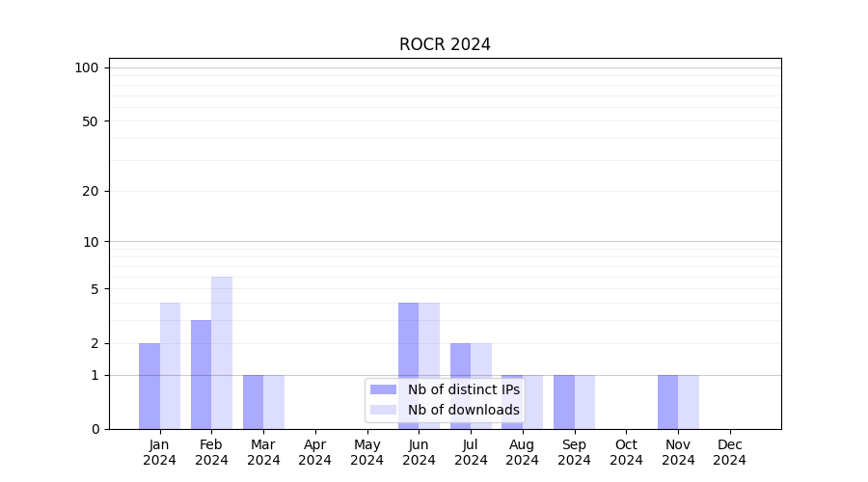Click the Nov 2024 distinct IPs bar
The height and width of the screenshot is (482, 868).
click(667, 402)
